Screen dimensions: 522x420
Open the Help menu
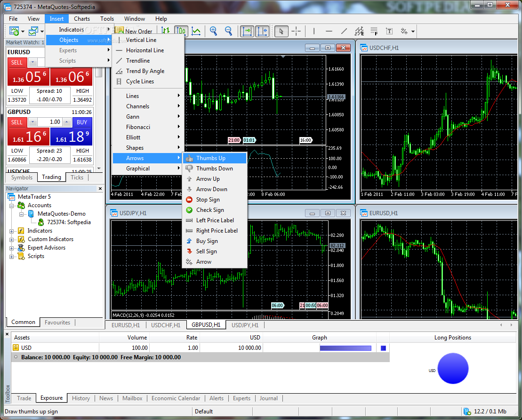pos(161,19)
